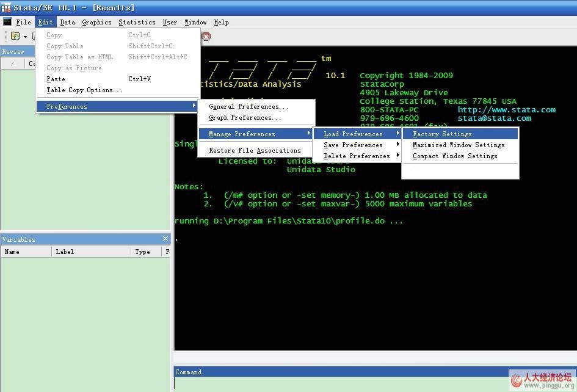The image size is (577, 392).
Task: Open the Graphics menu
Action: [96, 22]
